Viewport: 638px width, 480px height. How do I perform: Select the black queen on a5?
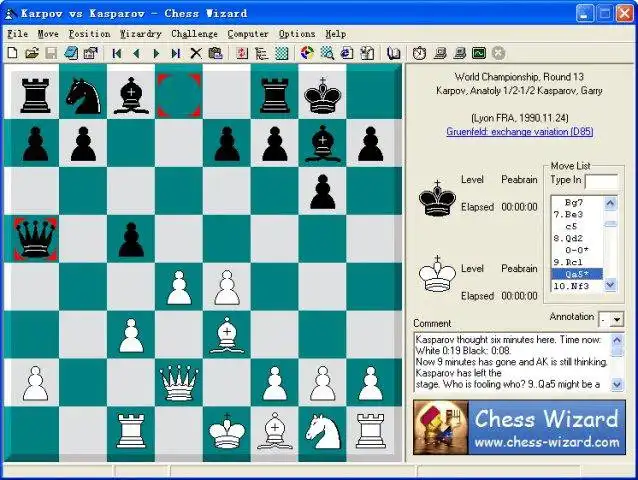click(x=35, y=239)
